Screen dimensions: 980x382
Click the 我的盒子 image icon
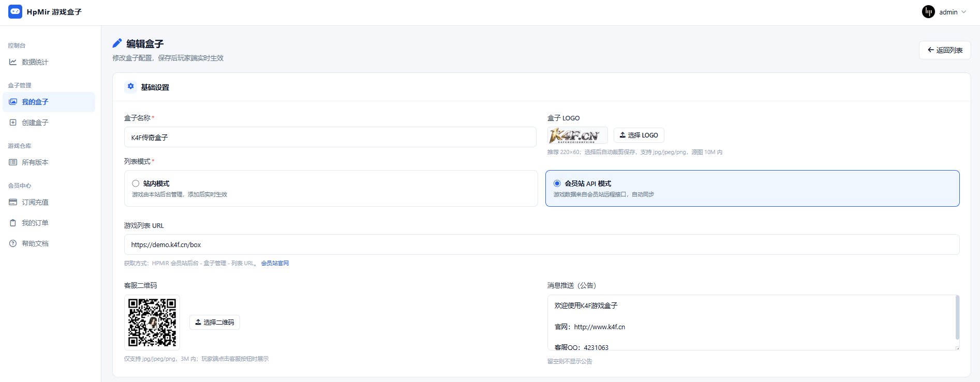coord(13,102)
